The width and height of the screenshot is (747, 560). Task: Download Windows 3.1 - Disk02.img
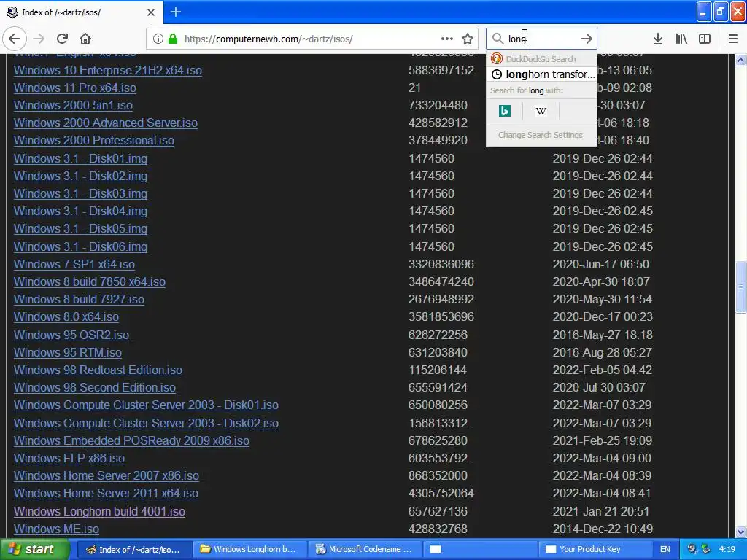click(80, 176)
